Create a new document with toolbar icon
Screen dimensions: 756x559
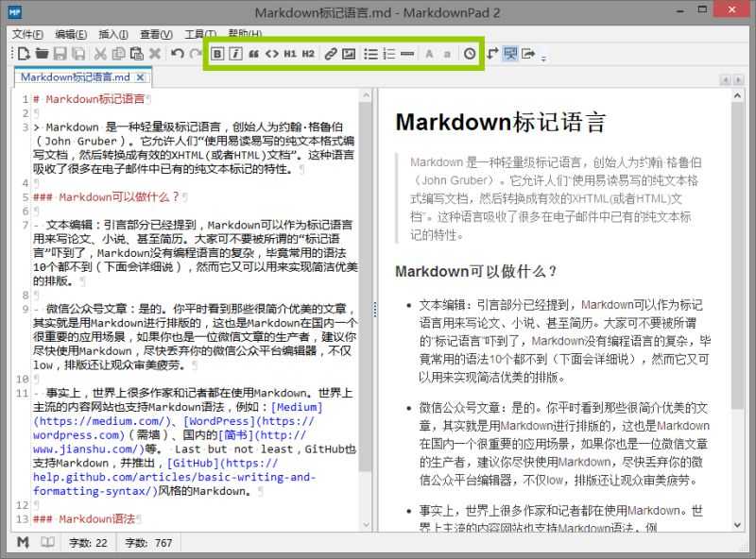[x=24, y=54]
